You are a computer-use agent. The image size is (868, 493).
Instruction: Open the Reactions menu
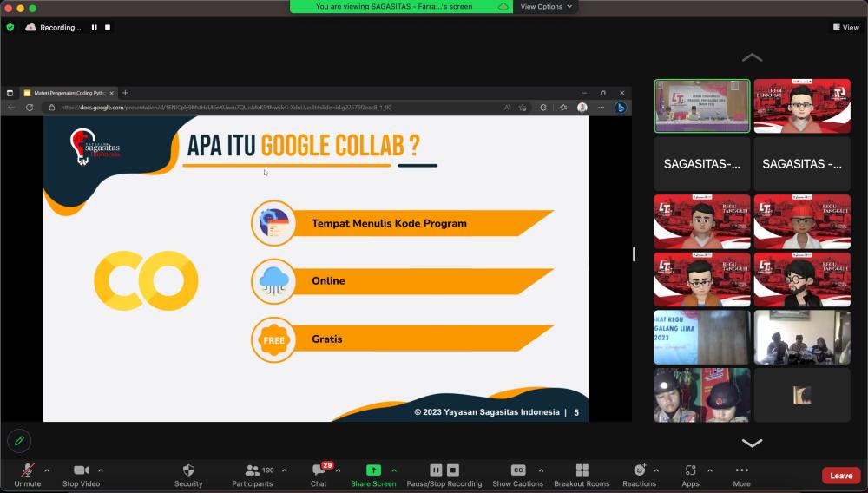(639, 470)
